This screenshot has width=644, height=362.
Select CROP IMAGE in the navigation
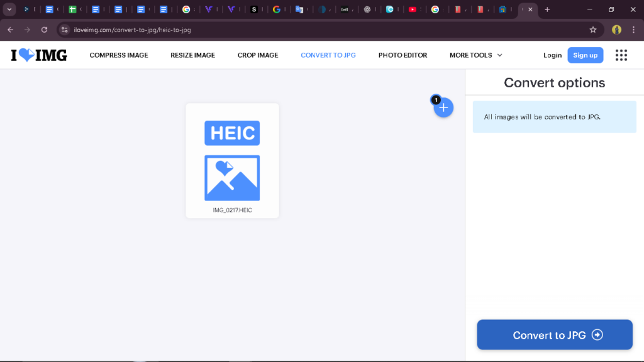coord(258,55)
